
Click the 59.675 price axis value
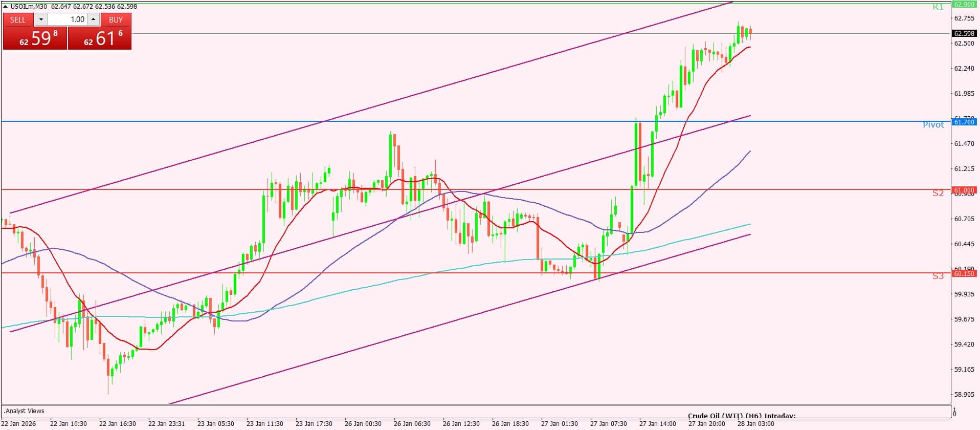[965, 319]
